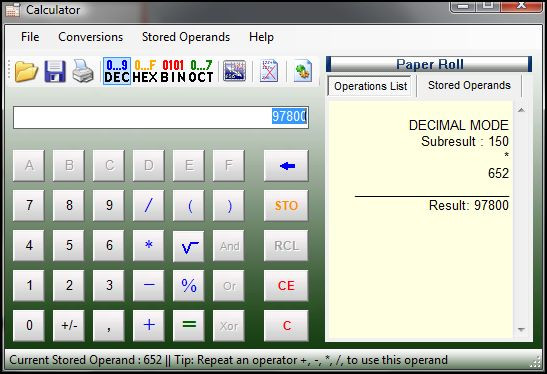Click the Current Stored Operand status text
Viewport: 547px width, 374px height.
point(85,360)
